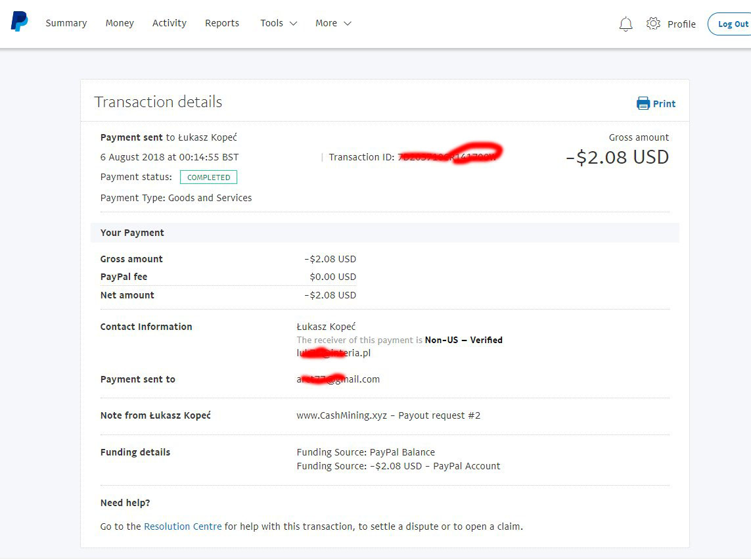Click the Payment status label

(136, 177)
